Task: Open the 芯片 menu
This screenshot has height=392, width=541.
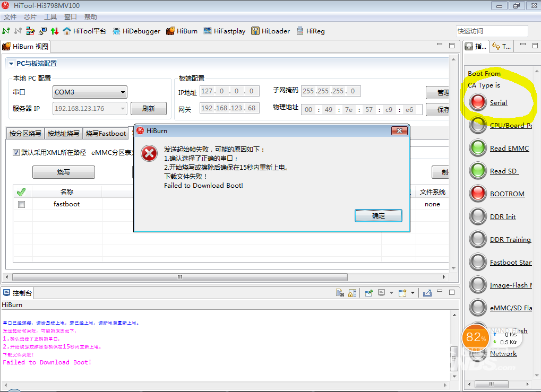Action: coord(30,17)
